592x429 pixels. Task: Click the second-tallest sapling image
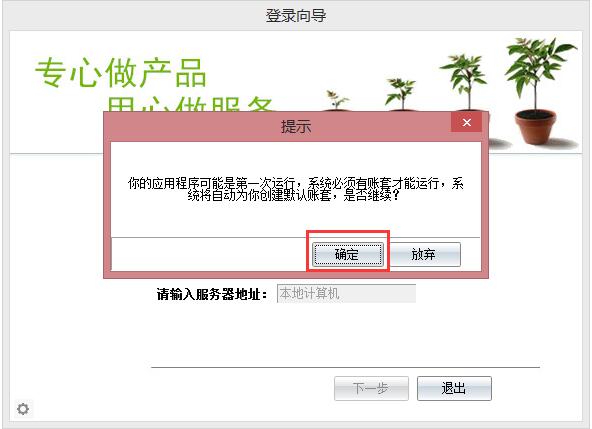[464, 82]
